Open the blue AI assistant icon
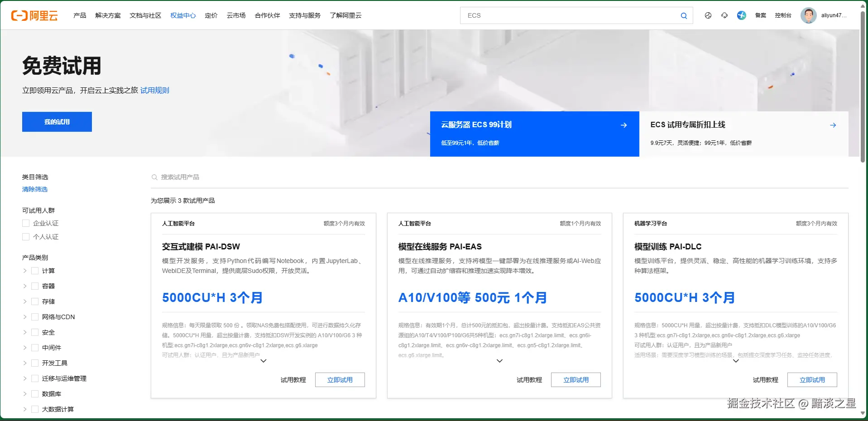Image resolution: width=868 pixels, height=421 pixels. pyautogui.click(x=741, y=15)
